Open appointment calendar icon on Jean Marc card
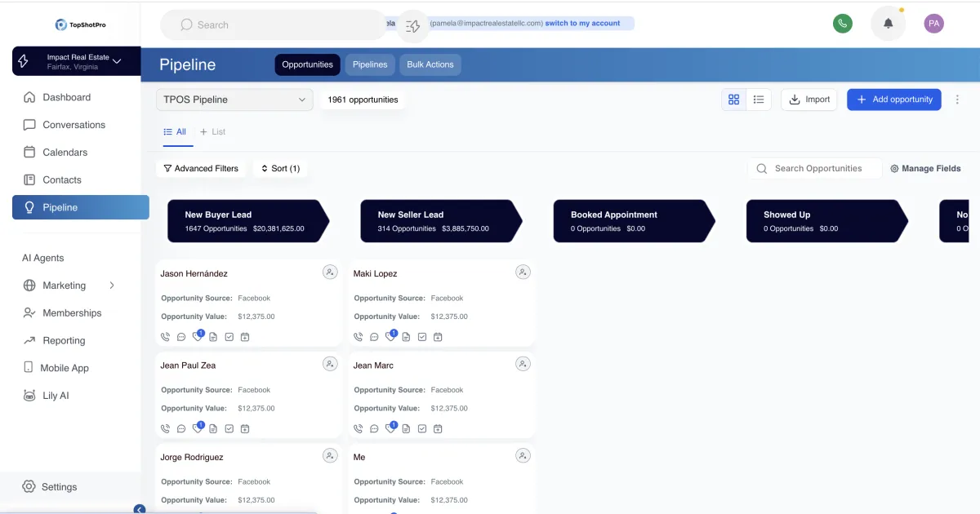This screenshot has height=514, width=980. point(438,429)
